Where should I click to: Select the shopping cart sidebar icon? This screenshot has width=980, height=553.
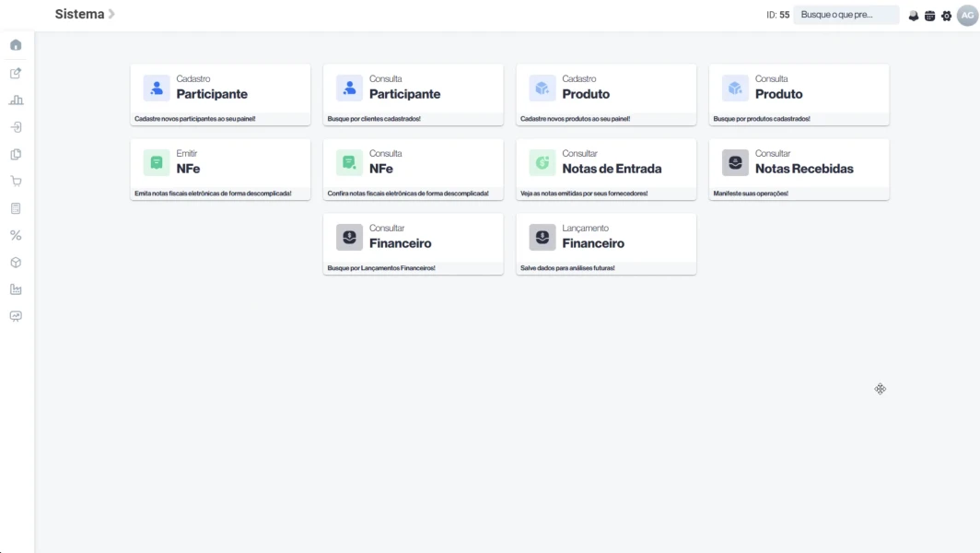pyautogui.click(x=16, y=182)
